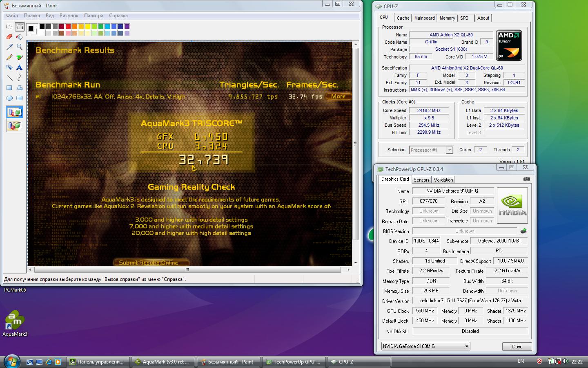
Task: Click the red security shield tray icon
Action: pos(539,361)
